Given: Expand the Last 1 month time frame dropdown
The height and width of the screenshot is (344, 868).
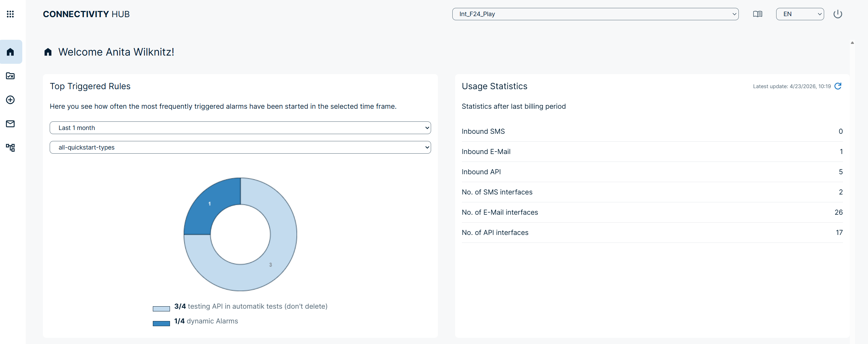Looking at the screenshot, I should coord(240,128).
